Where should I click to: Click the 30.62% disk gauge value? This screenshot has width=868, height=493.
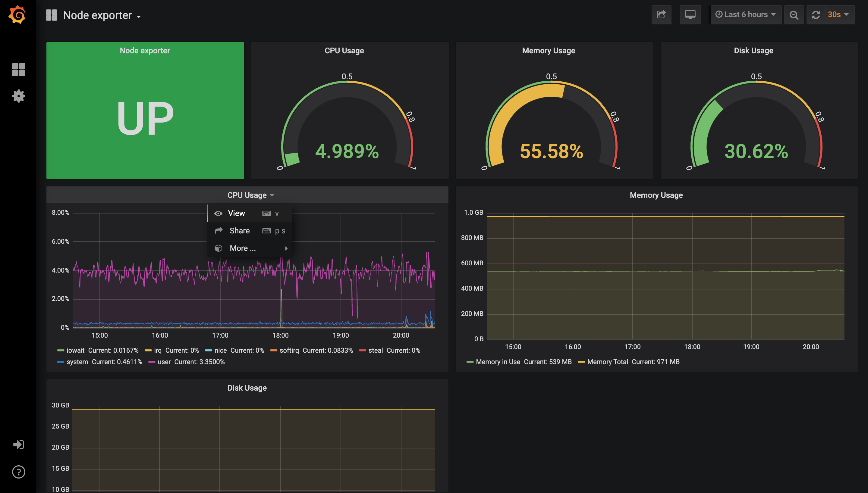click(x=756, y=151)
